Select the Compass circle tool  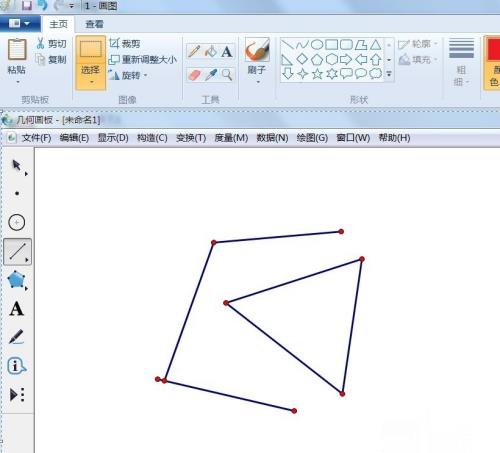pos(17,222)
